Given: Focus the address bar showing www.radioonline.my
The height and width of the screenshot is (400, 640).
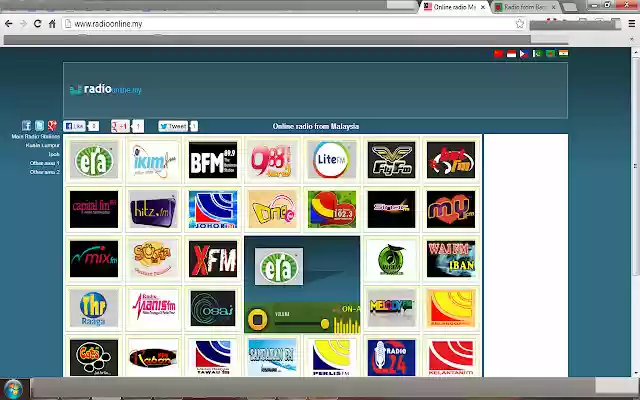Looking at the screenshot, I should [x=294, y=24].
